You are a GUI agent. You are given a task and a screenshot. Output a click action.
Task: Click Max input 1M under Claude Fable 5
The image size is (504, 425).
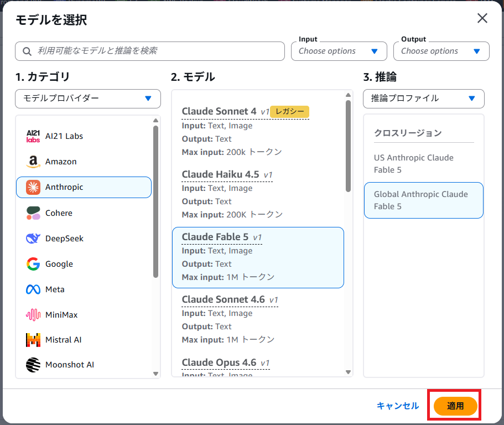[x=228, y=277]
